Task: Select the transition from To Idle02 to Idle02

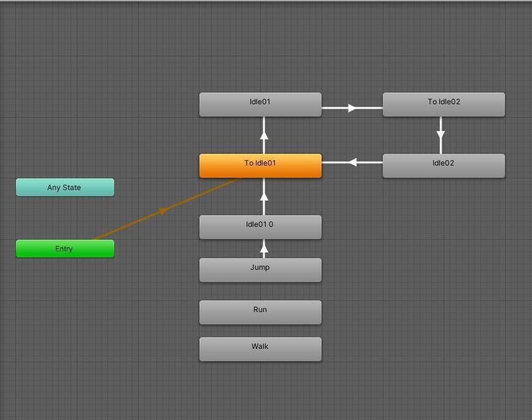Action: [442, 134]
